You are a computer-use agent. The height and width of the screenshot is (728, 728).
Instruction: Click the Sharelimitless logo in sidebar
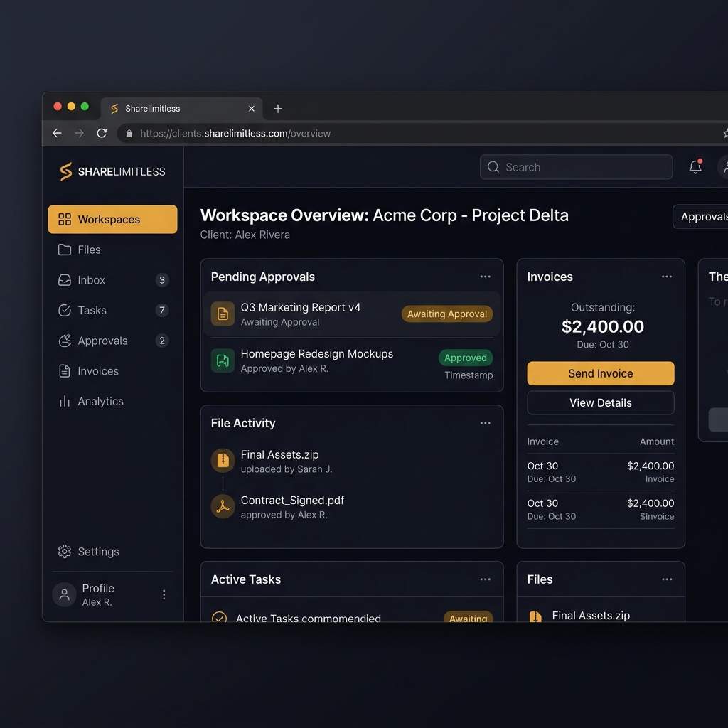click(112, 172)
